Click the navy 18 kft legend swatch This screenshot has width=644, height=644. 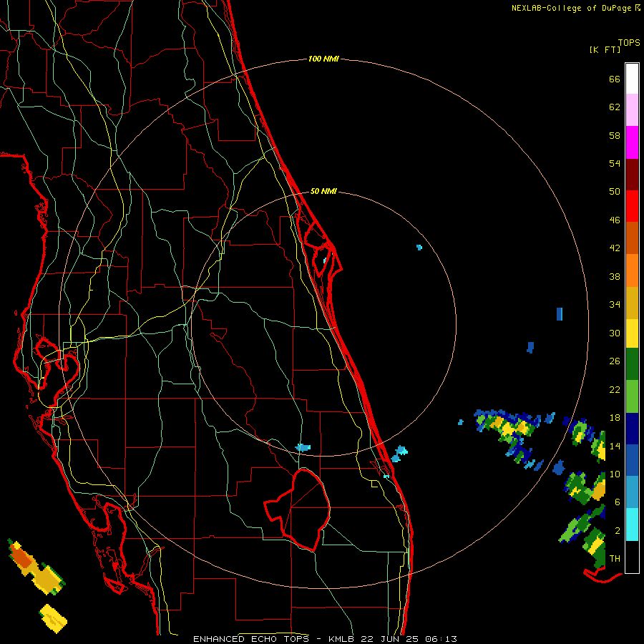click(x=632, y=429)
